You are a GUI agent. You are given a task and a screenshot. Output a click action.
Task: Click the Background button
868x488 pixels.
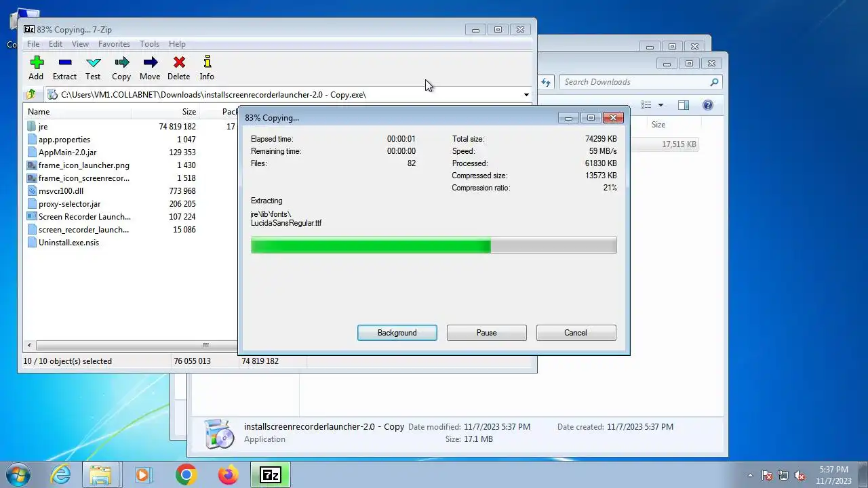click(x=397, y=333)
